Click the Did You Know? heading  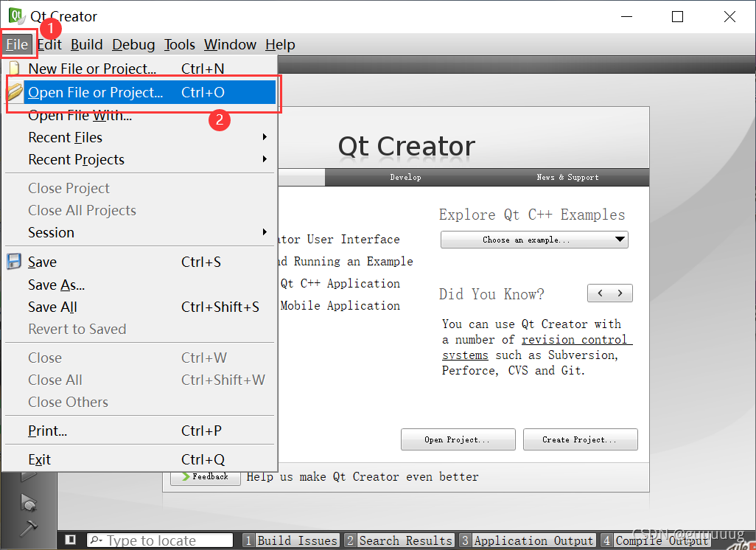tap(491, 294)
